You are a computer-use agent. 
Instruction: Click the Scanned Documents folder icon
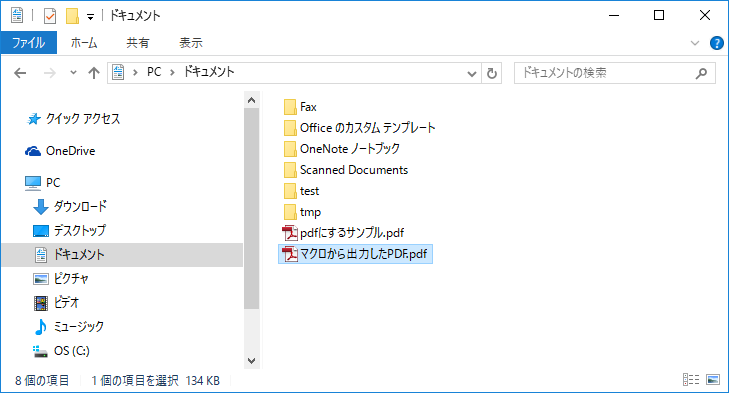pos(290,170)
